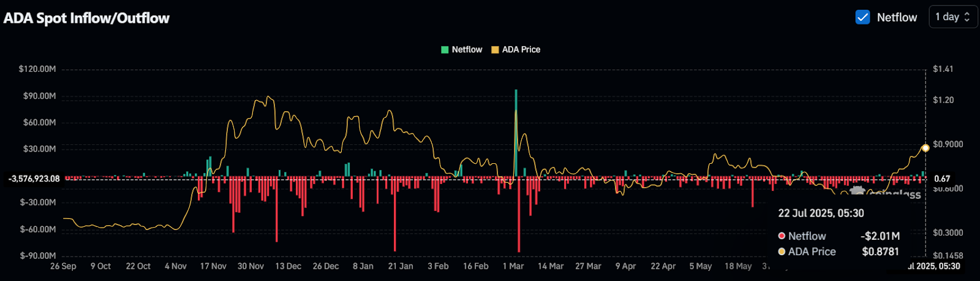The height and width of the screenshot is (281, 980).
Task: Click the $-30.00M left axis label
Action: coord(38,202)
